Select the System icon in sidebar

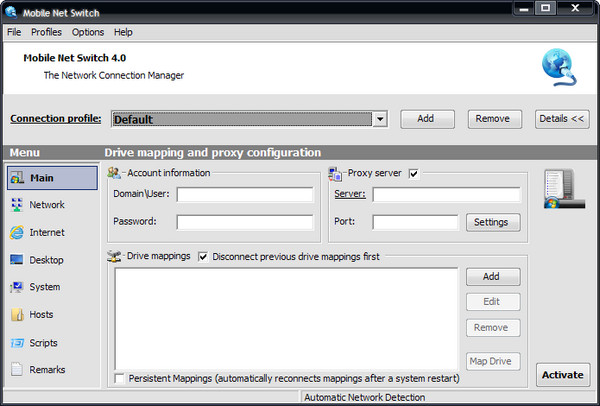pyautogui.click(x=17, y=288)
